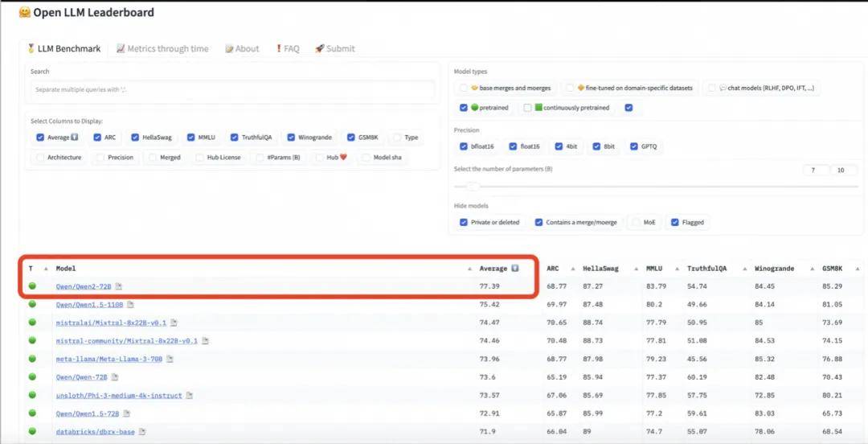Open the databricks/dbrx-base model link
Screen dimensions: 868x444
click(x=95, y=432)
